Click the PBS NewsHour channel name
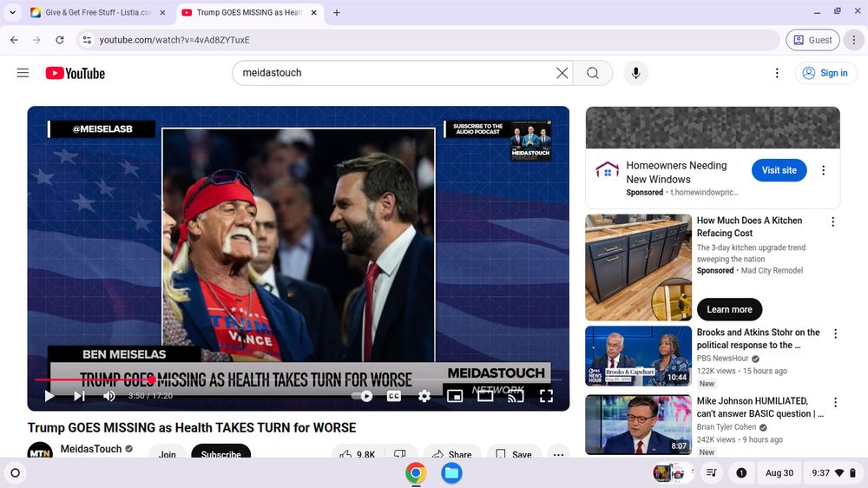 coord(722,359)
